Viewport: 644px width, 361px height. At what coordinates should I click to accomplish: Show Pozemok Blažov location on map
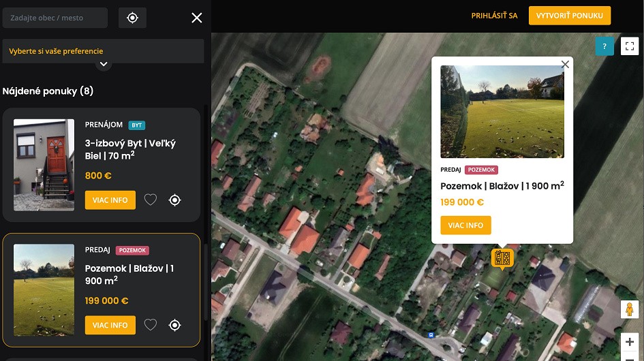(175, 325)
